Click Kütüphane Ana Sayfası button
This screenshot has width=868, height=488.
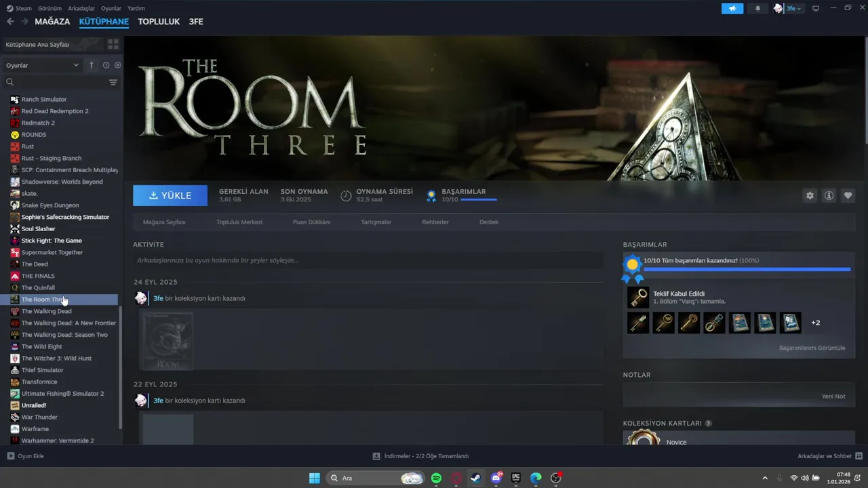[x=52, y=44]
